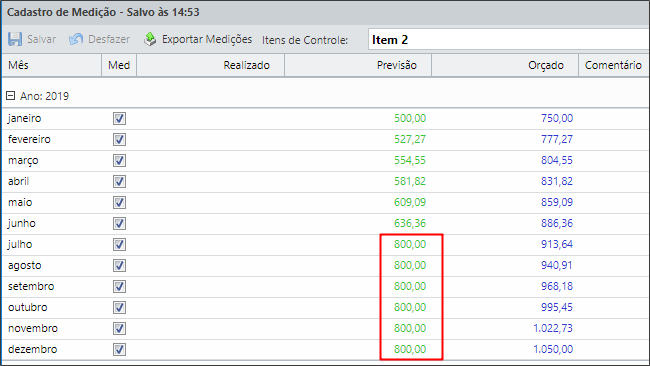Click the Salvar floppy disk icon

pyautogui.click(x=15, y=39)
